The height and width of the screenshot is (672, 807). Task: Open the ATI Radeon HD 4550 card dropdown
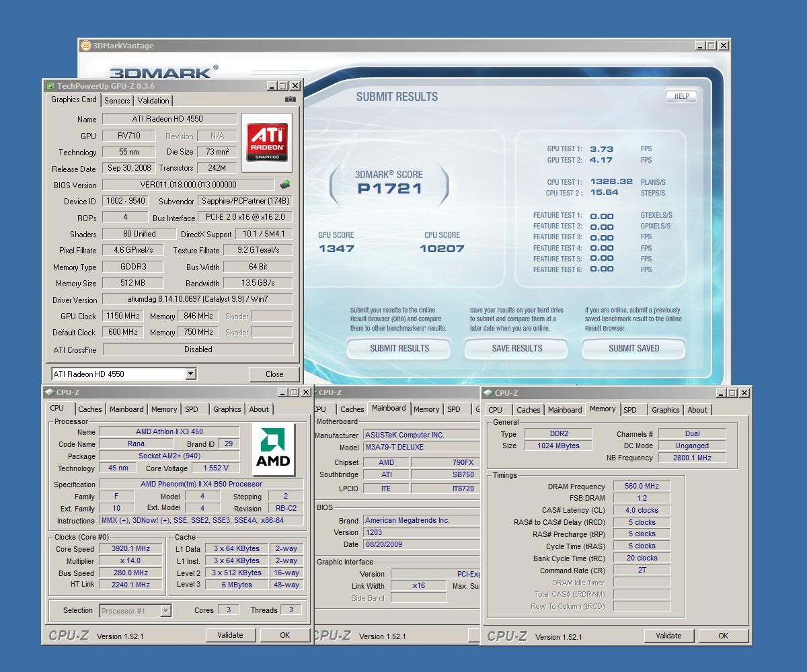tap(190, 374)
